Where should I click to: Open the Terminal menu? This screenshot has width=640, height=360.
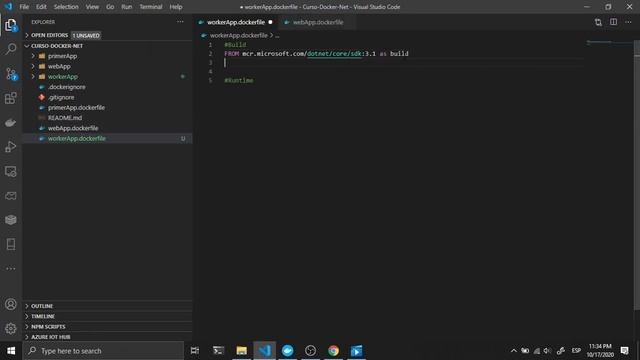click(x=151, y=7)
